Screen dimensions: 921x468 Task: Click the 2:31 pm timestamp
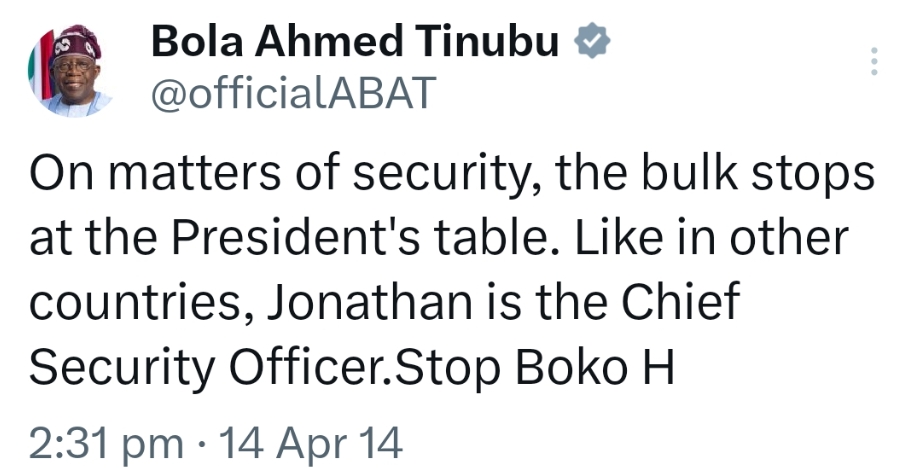tap(106, 443)
